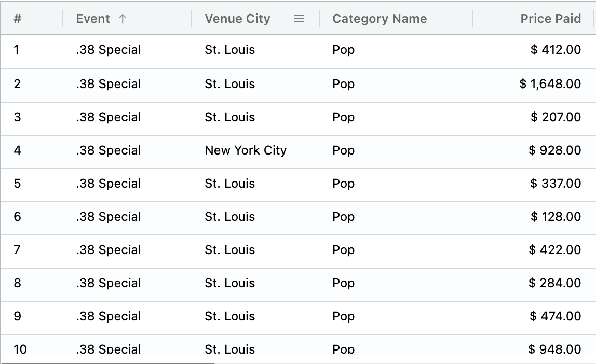The width and height of the screenshot is (596, 364).
Task: Click the .38 Special event in row 3
Action: pos(108,117)
